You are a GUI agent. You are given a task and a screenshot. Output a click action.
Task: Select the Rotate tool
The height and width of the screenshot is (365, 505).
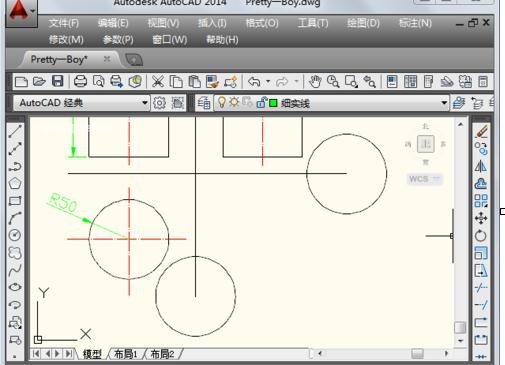coord(481,236)
